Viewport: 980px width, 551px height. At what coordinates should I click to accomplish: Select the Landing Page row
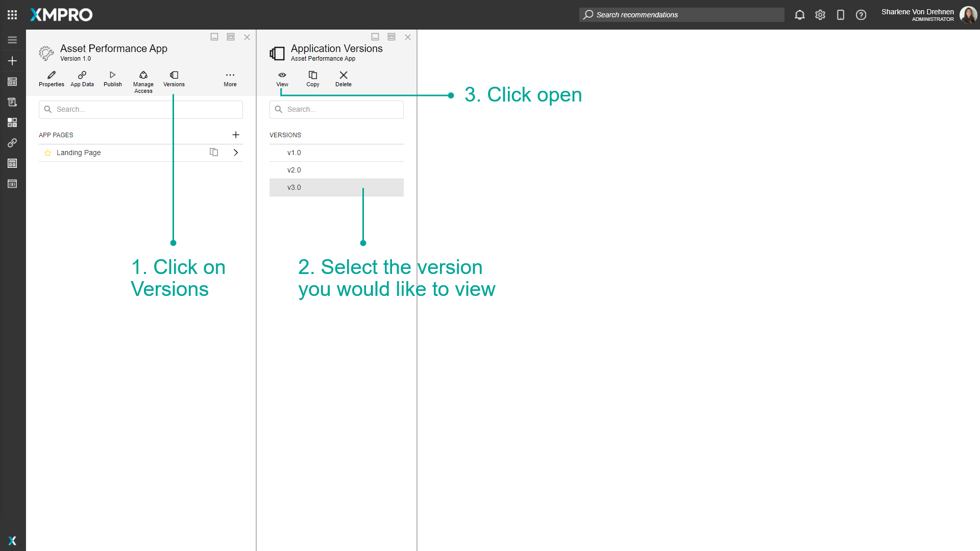(141, 153)
